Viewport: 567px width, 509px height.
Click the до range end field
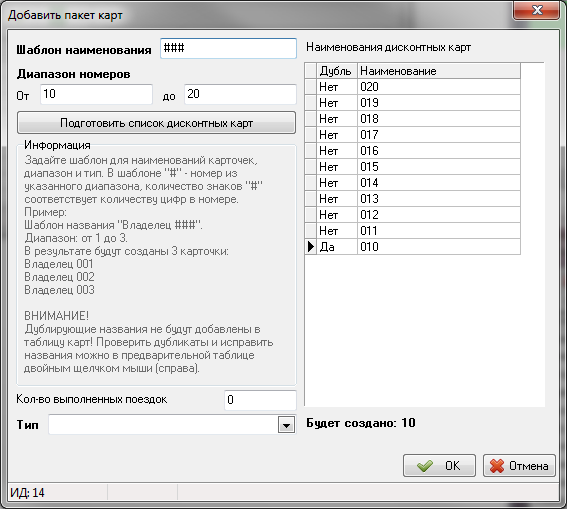[240, 94]
